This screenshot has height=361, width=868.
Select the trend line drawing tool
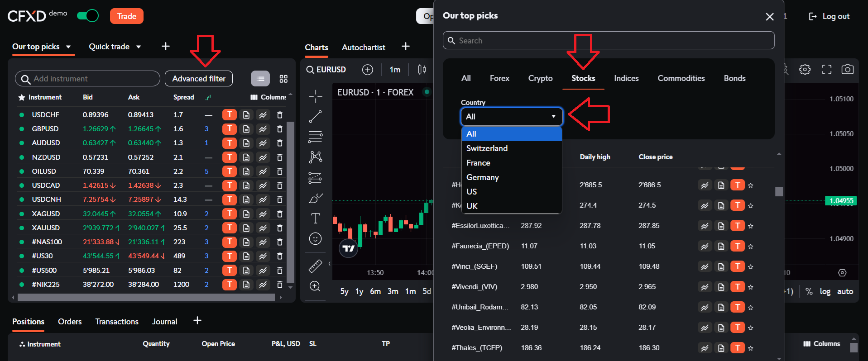tap(316, 117)
